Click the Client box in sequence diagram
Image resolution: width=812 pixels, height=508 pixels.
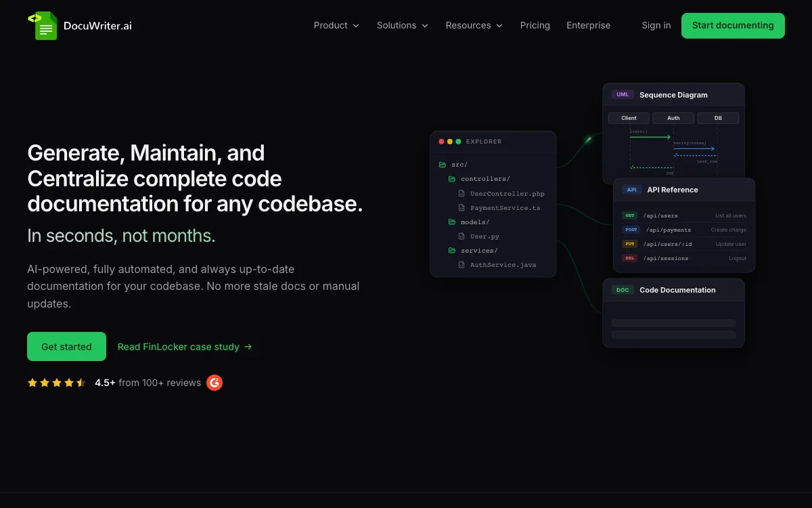[x=629, y=118]
